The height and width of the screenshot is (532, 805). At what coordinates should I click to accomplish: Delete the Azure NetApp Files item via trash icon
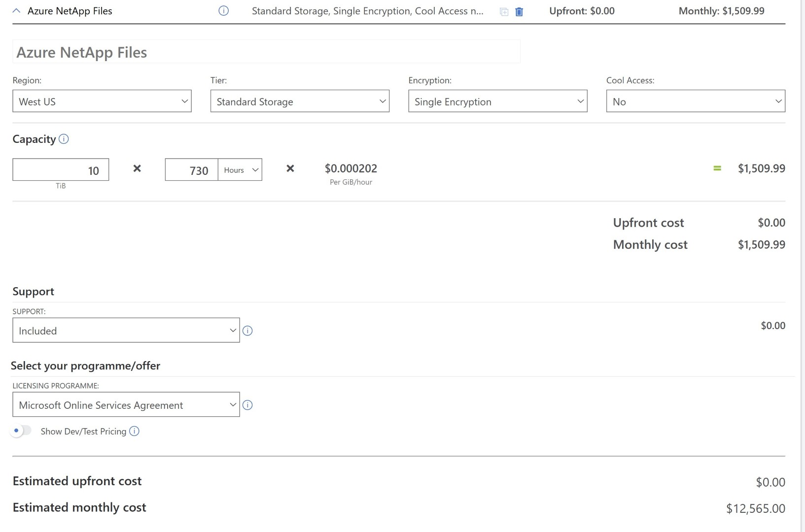click(519, 12)
